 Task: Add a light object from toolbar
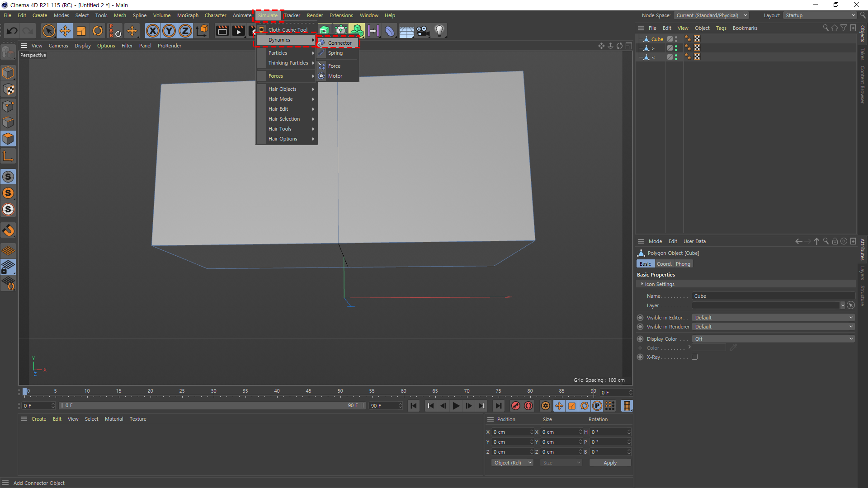pyautogui.click(x=439, y=31)
